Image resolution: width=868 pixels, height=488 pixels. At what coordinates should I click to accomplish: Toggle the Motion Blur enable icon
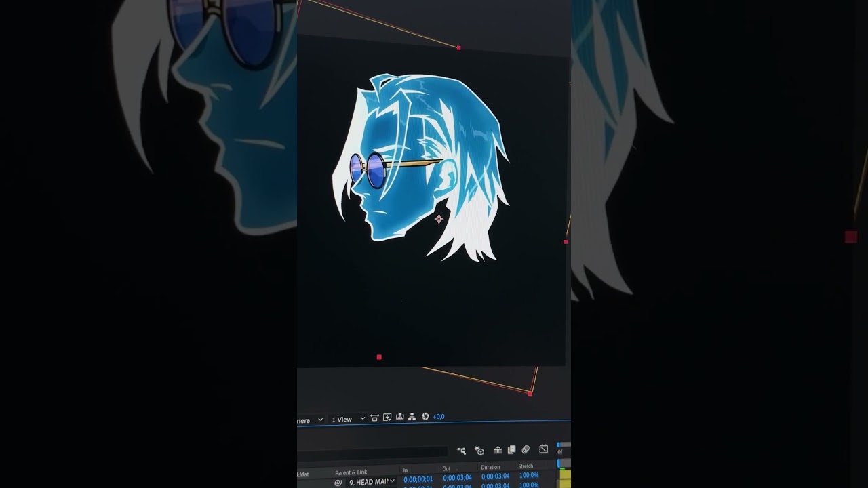(526, 449)
